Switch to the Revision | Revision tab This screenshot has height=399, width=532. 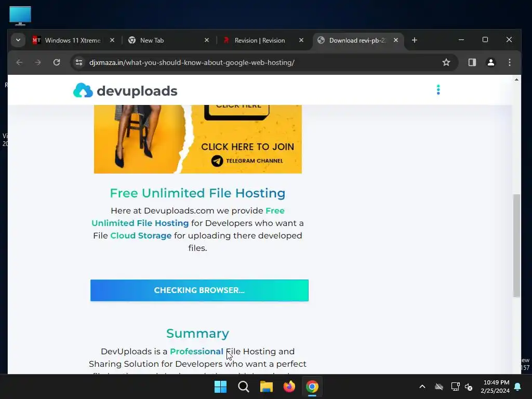point(262,41)
